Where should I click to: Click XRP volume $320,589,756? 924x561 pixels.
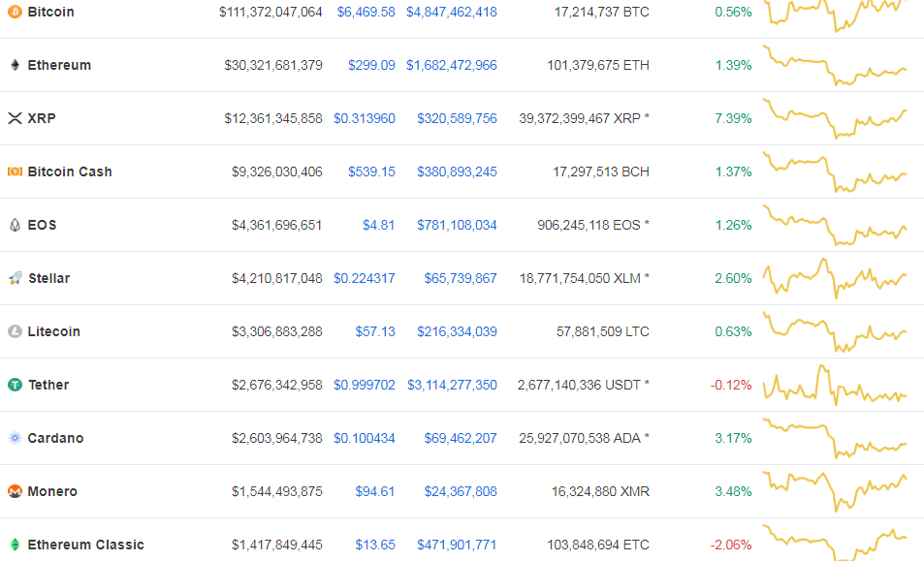(x=457, y=118)
